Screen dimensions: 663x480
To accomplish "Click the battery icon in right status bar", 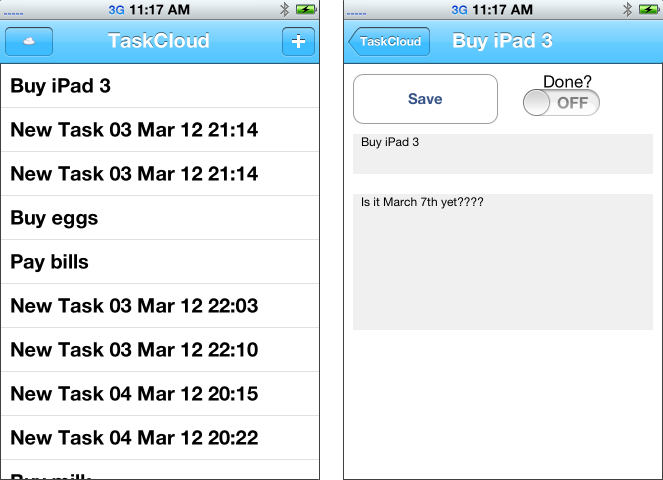I will pos(649,9).
